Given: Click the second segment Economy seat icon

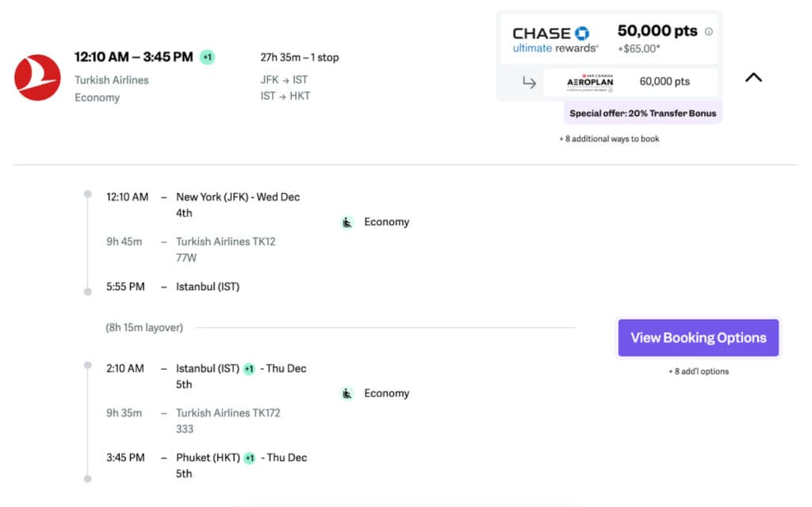Looking at the screenshot, I should [347, 394].
